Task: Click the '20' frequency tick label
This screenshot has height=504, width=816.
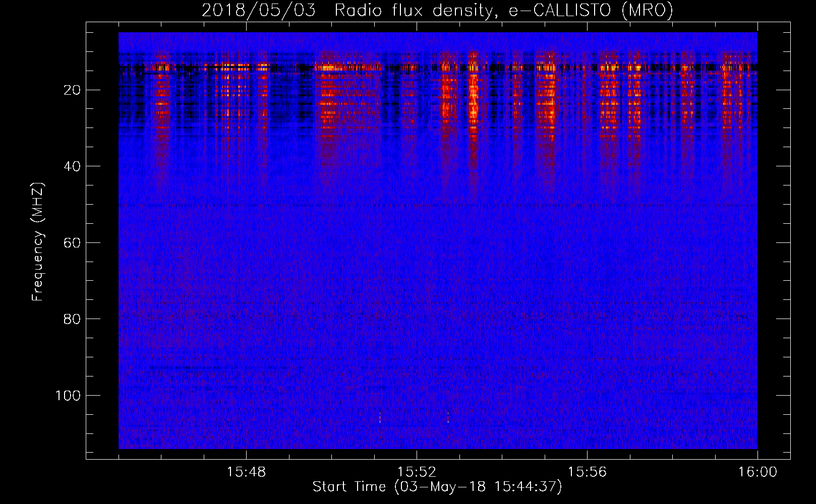Action: [x=72, y=90]
